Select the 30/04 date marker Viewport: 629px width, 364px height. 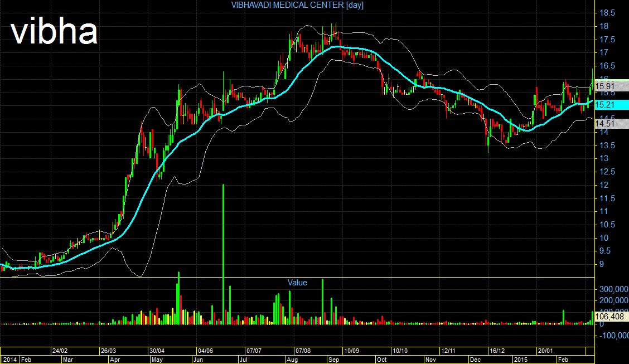157,351
